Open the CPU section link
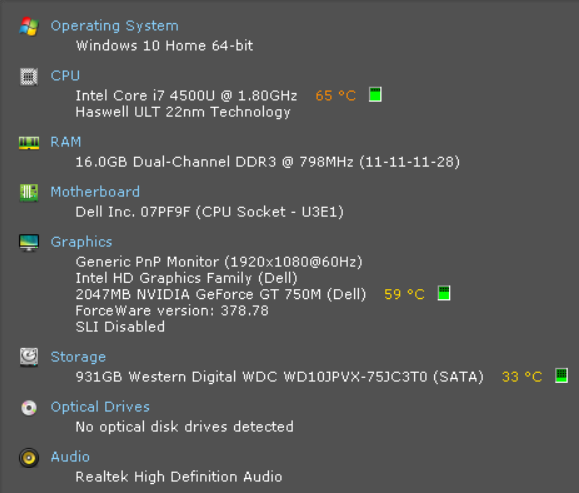 65,76
